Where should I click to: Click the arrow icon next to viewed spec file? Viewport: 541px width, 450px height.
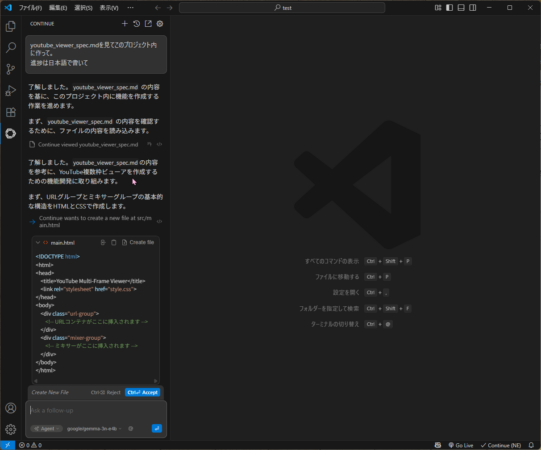(x=149, y=144)
